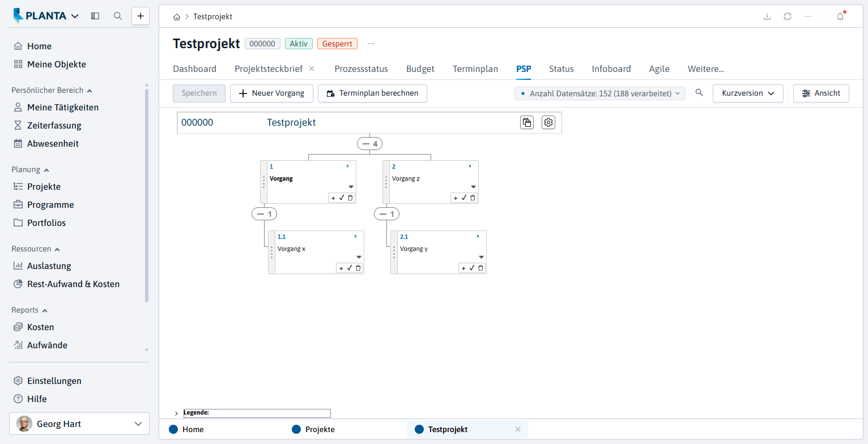The width and height of the screenshot is (868, 444).
Task: Open the Kurzversion dropdown
Action: (748, 93)
